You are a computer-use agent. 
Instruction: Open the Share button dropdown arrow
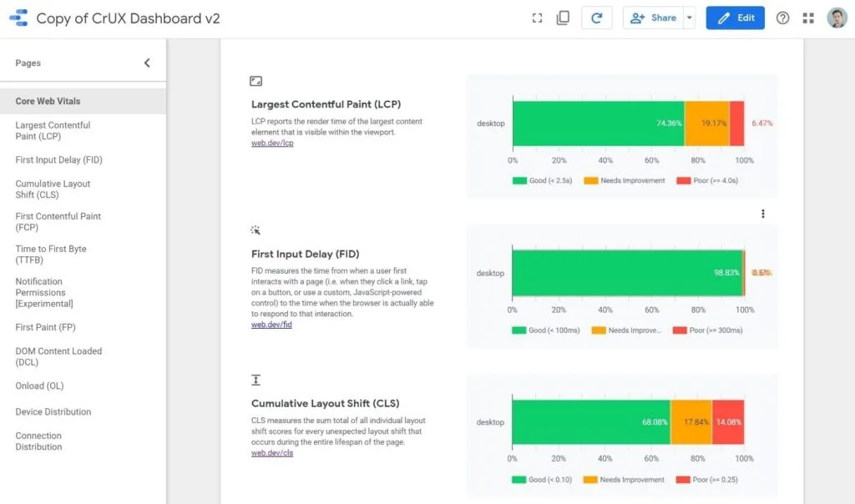(x=690, y=17)
